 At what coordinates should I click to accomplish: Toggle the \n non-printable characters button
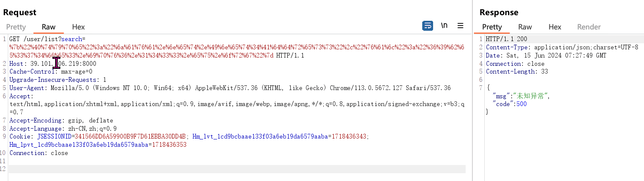tap(444, 26)
